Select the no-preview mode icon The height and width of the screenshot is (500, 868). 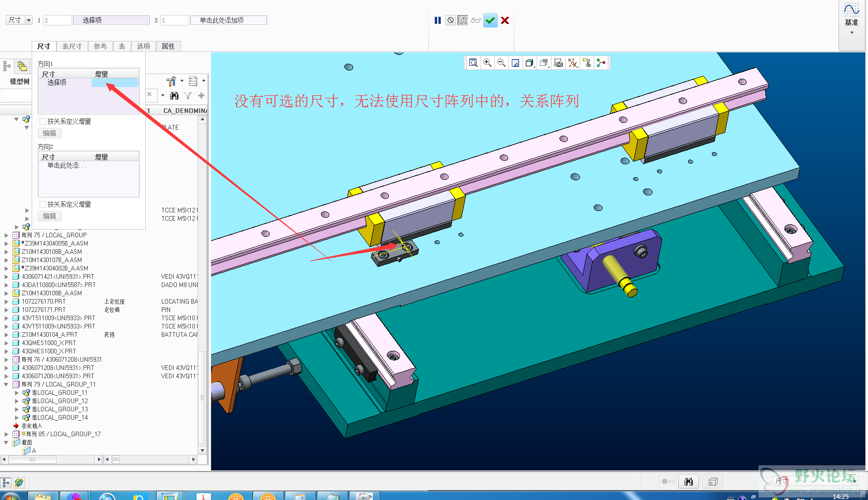451,20
